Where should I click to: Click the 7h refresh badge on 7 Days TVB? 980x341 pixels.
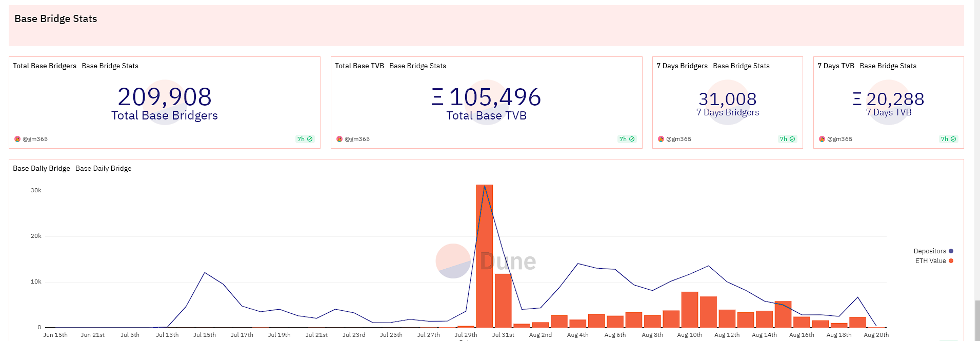pyautogui.click(x=949, y=139)
